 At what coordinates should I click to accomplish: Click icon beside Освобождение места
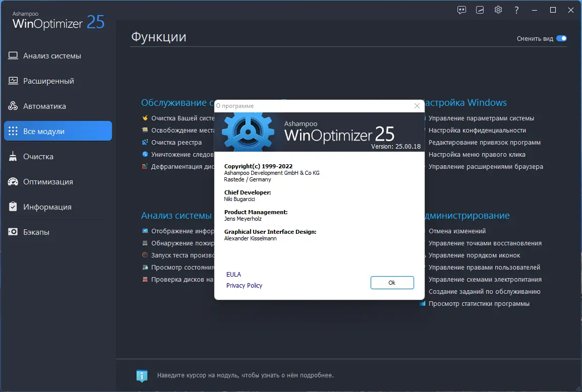click(145, 130)
